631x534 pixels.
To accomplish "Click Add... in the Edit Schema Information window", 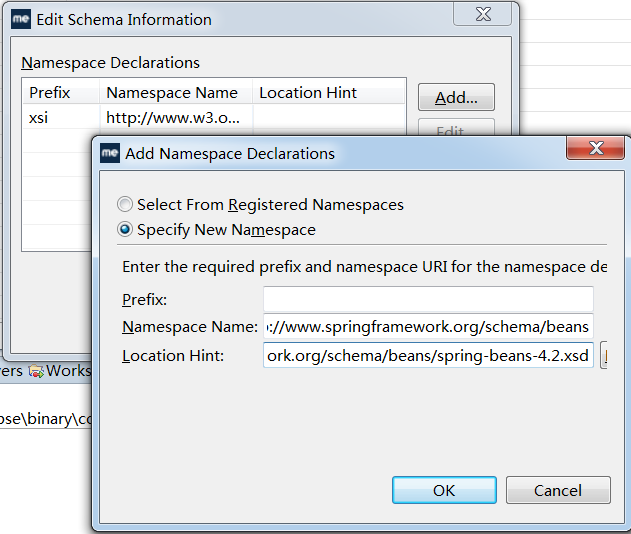I will tap(456, 97).
